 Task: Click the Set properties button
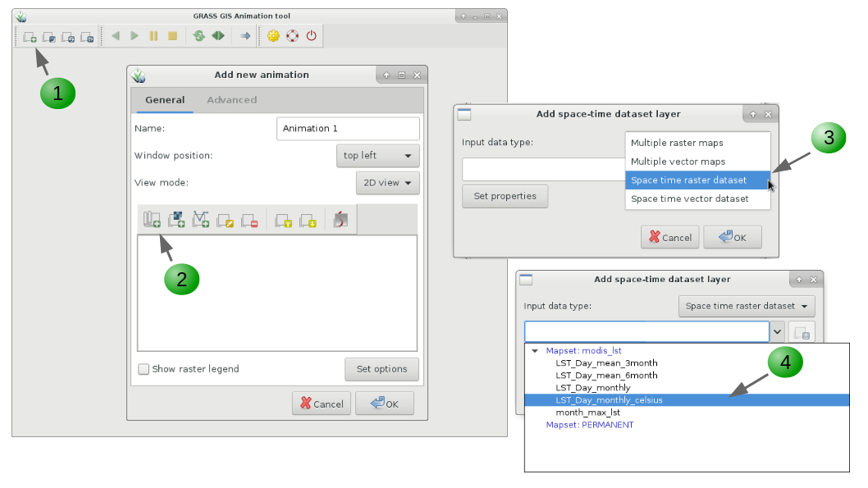pyautogui.click(x=505, y=196)
